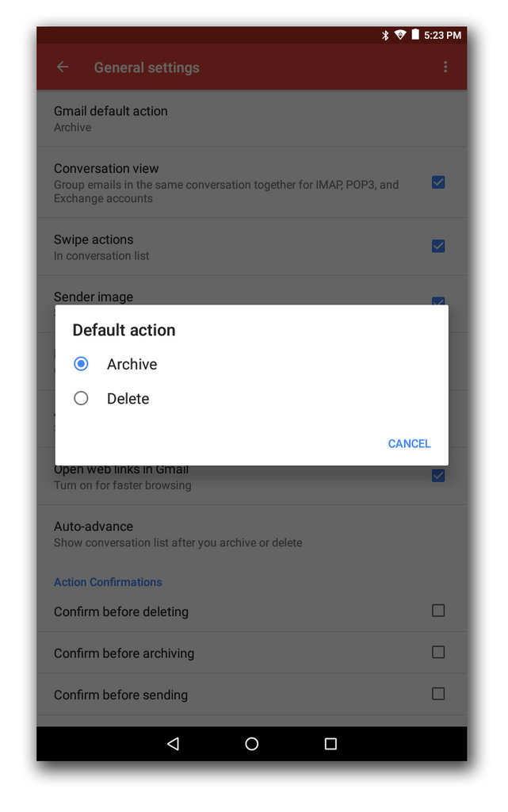The width and height of the screenshot is (508, 812).
Task: Disable the Conversation view checkbox
Action: 438,182
